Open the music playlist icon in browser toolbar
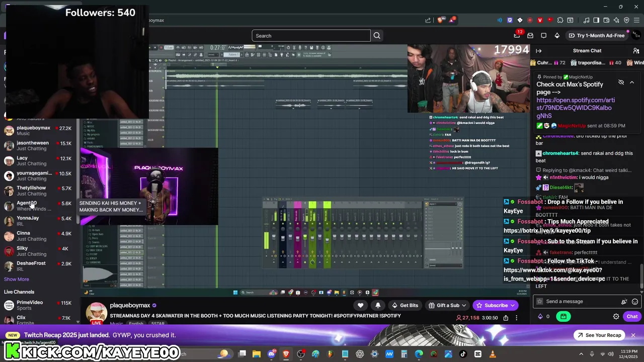 coord(586,20)
